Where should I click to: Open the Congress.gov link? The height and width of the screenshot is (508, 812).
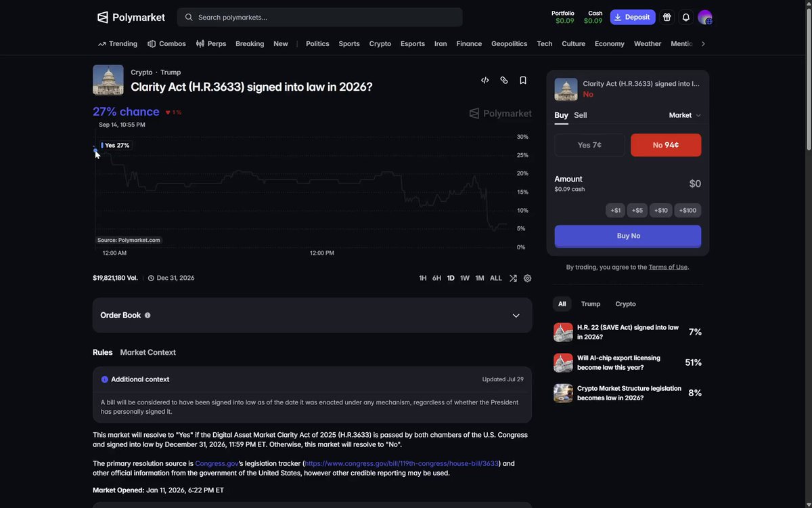point(217,464)
